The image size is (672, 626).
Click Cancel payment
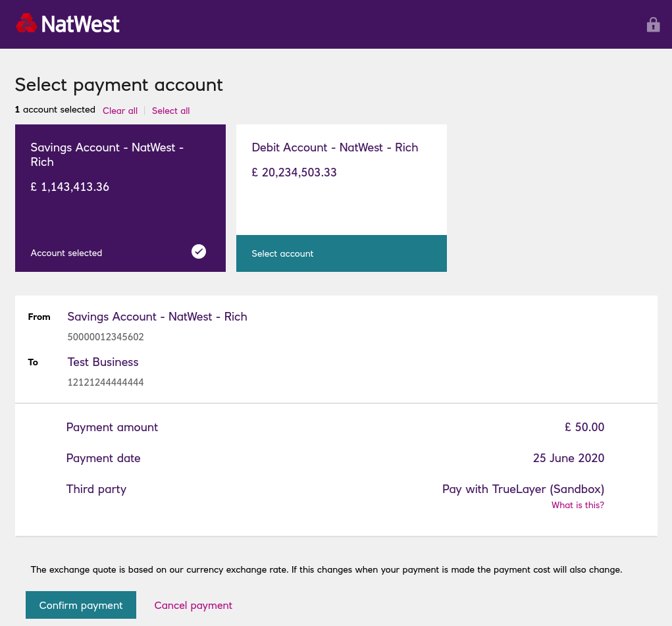[193, 605]
